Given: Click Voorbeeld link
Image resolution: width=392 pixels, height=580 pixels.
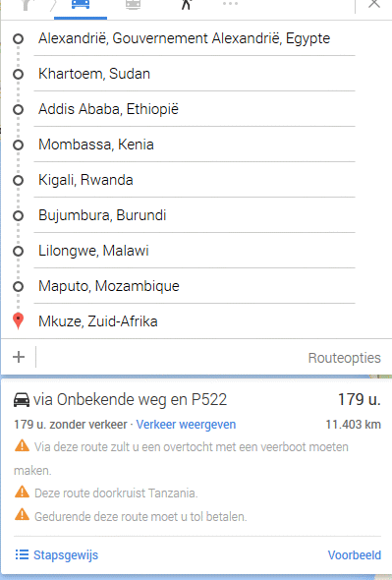Looking at the screenshot, I should click(355, 554).
